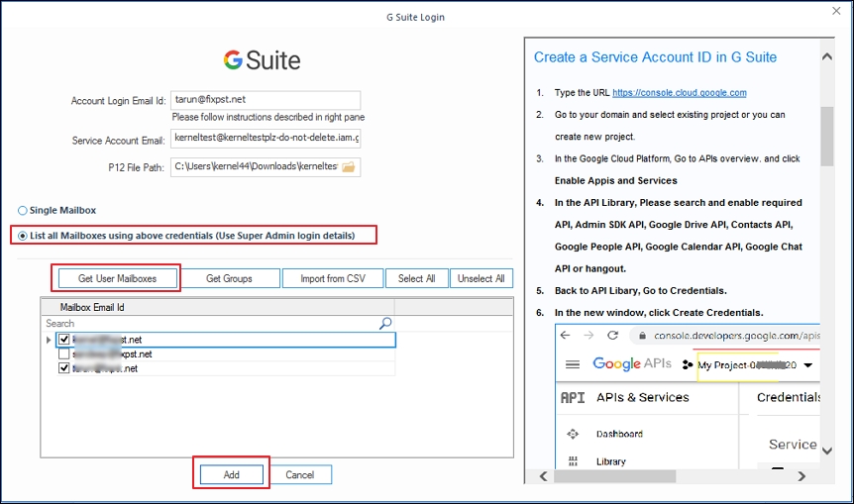Click the Get Groups button
Image resolution: width=854 pixels, height=504 pixels.
coord(229,278)
